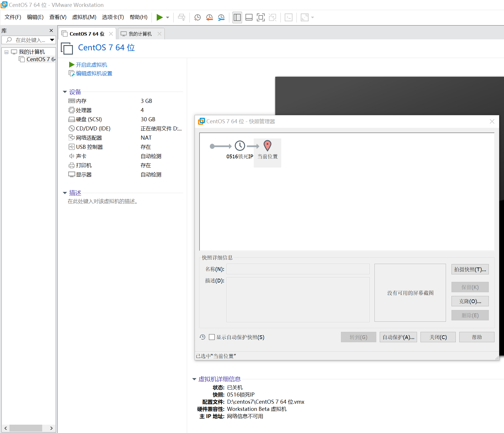Click the revert to snapshot toolbar icon
Image resolution: width=504 pixels, height=433 pixels.
point(210,18)
